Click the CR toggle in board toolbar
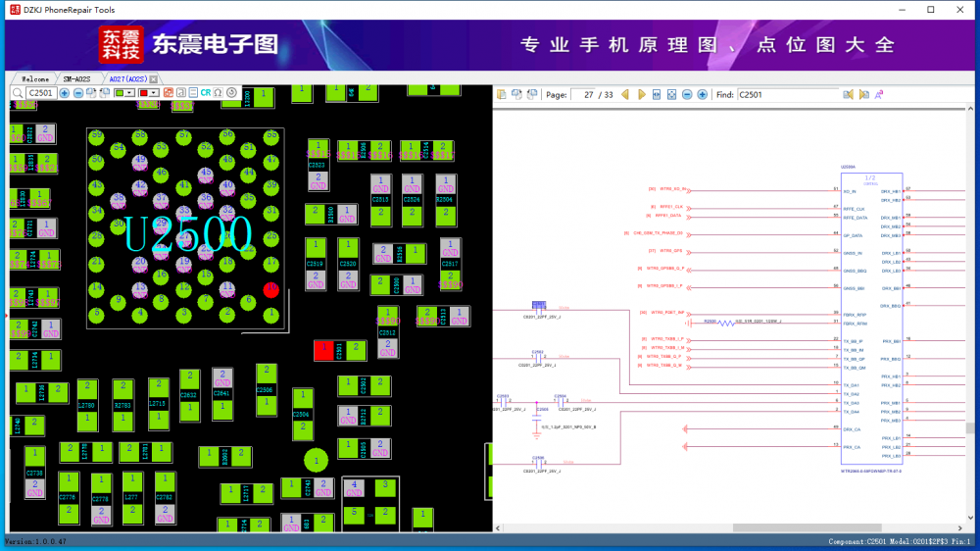The image size is (980, 551). click(206, 93)
